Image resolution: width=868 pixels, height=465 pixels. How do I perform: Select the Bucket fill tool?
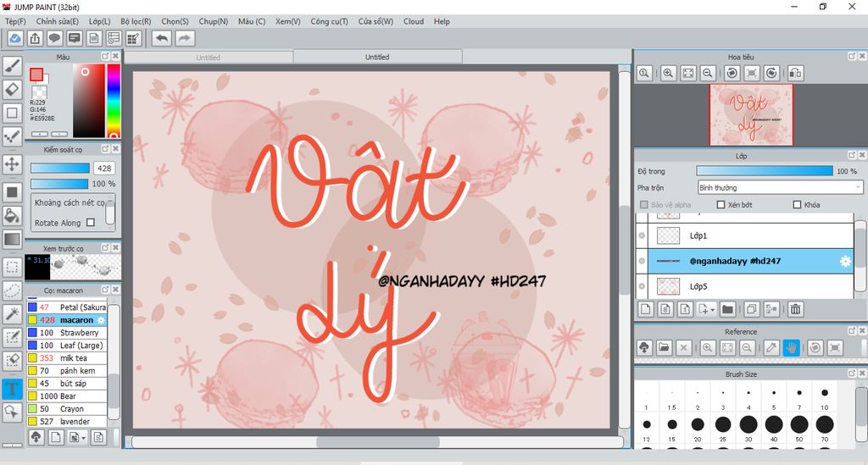pos(12,216)
